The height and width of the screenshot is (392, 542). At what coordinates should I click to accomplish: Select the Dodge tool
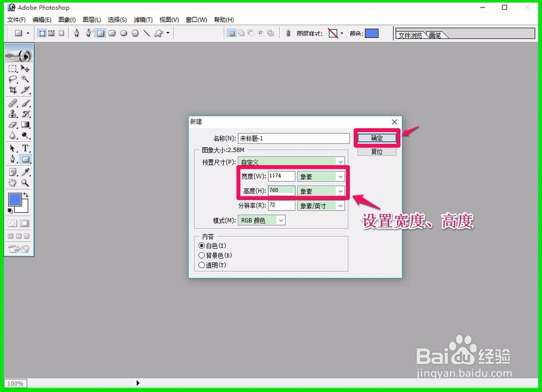click(25, 135)
